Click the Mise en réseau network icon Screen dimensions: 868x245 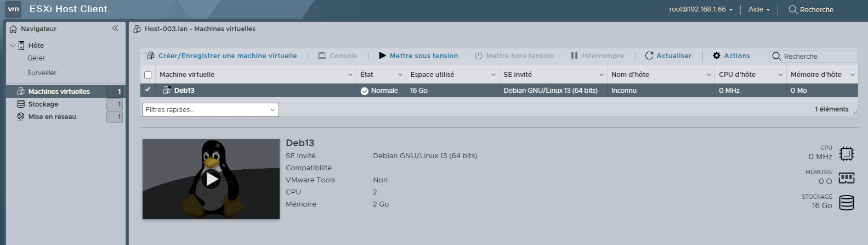pyautogui.click(x=21, y=116)
